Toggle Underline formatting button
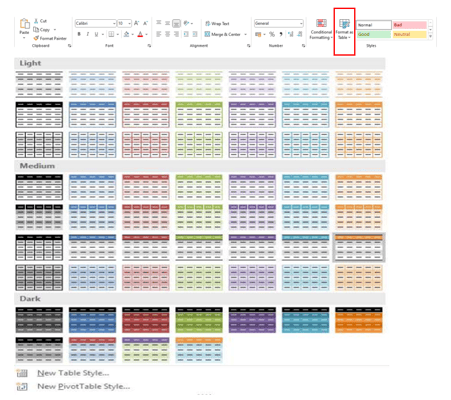451x400 pixels. [96, 34]
